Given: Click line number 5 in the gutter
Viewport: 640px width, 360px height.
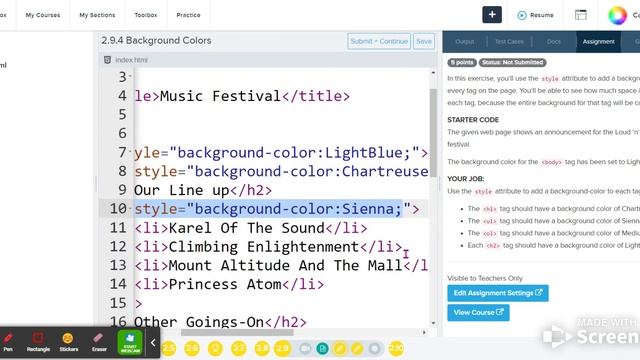Looking at the screenshot, I should [x=122, y=115].
